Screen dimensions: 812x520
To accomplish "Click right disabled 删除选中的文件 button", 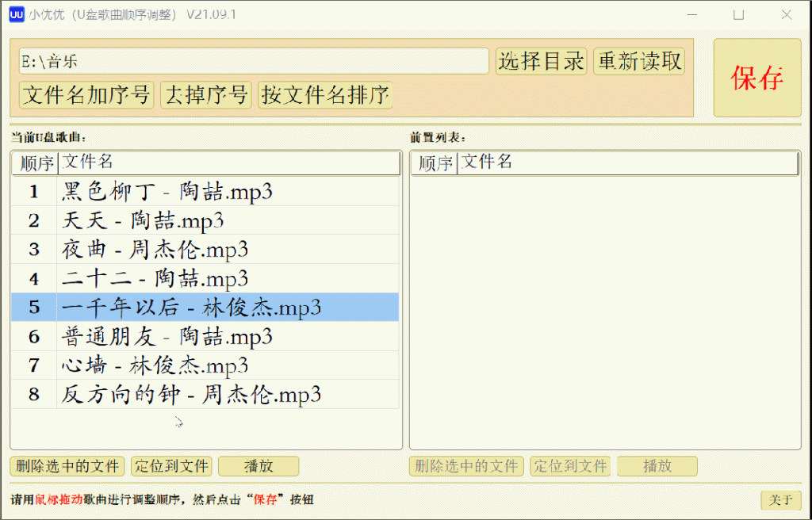I will point(466,466).
